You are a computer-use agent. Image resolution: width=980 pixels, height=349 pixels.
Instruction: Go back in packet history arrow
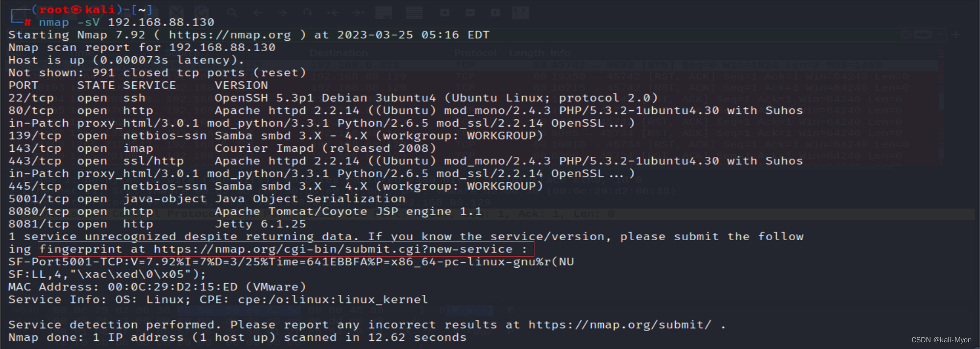[258, 12]
